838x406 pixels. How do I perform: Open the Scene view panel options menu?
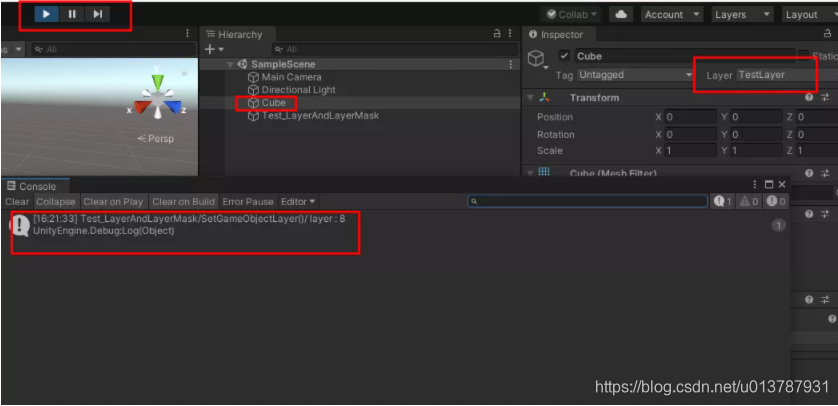coord(187,34)
